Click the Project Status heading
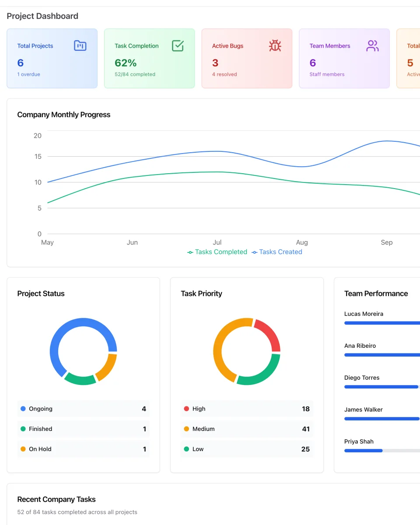 point(41,294)
